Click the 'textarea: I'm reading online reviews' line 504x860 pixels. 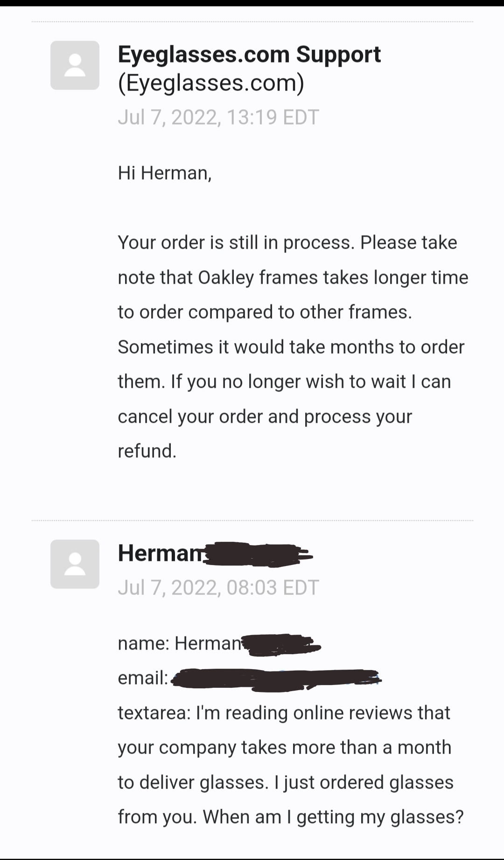284,713
